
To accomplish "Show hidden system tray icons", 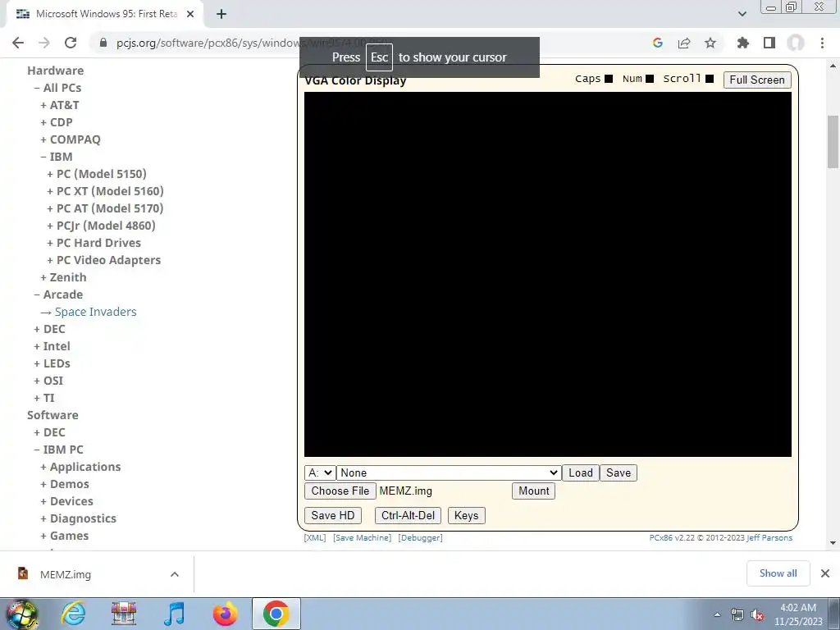I will coord(717,614).
